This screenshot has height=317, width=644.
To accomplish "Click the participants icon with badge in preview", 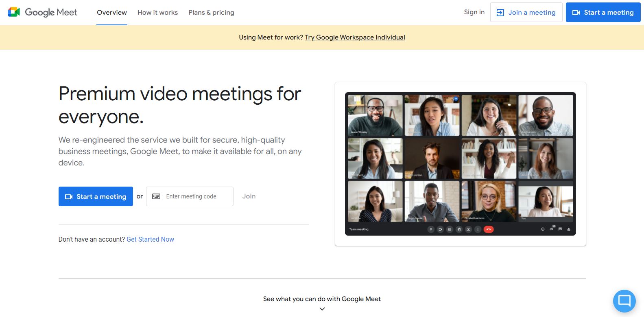I will coord(552,229).
